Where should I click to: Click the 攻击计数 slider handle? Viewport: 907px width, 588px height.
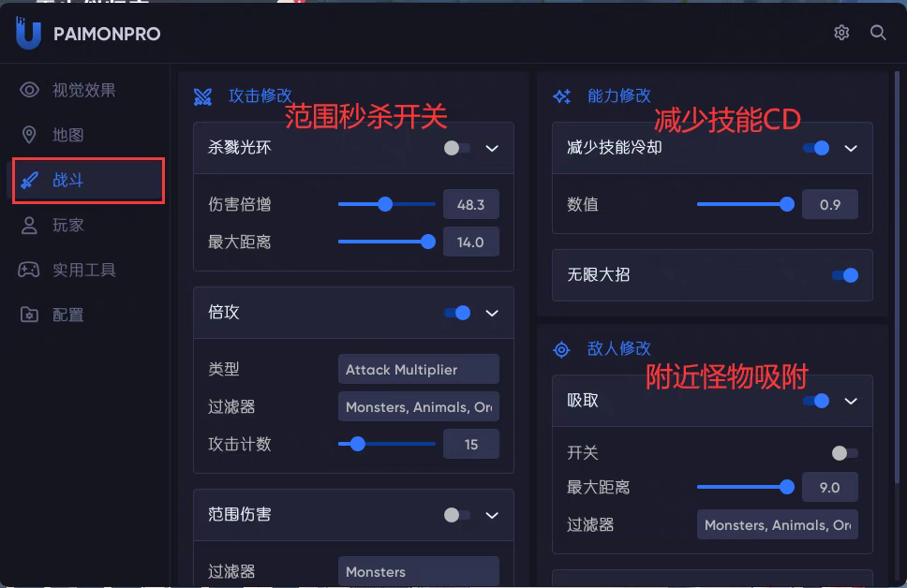[358, 444]
